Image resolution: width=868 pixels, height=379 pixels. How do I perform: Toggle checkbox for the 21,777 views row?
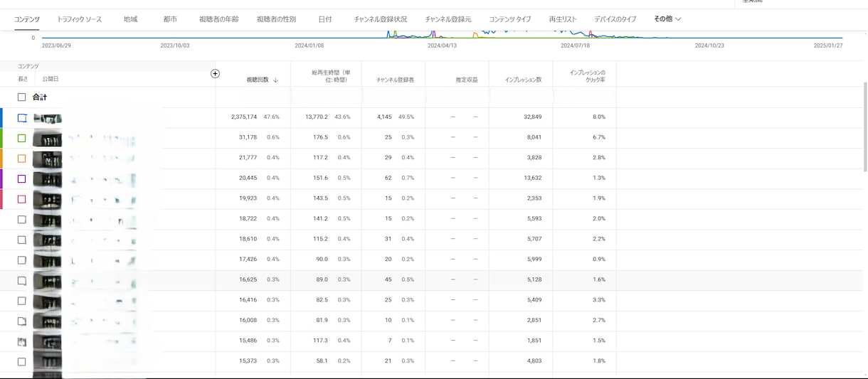tap(21, 159)
